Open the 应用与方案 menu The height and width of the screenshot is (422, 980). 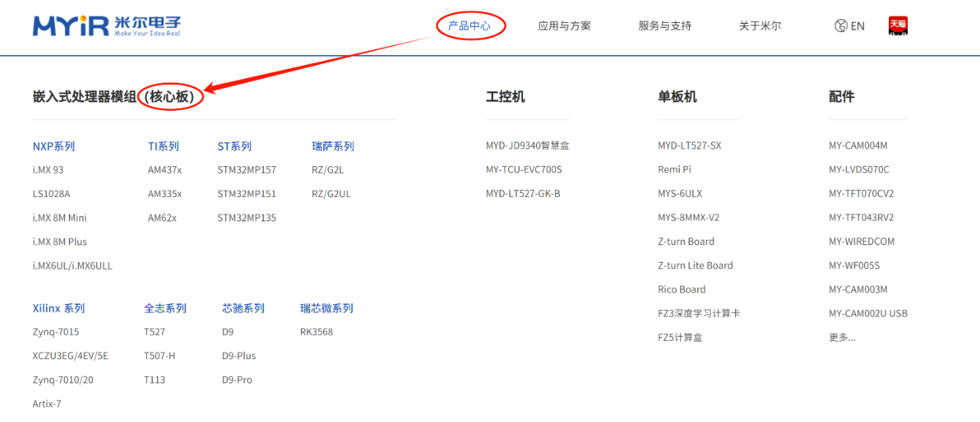(x=564, y=26)
